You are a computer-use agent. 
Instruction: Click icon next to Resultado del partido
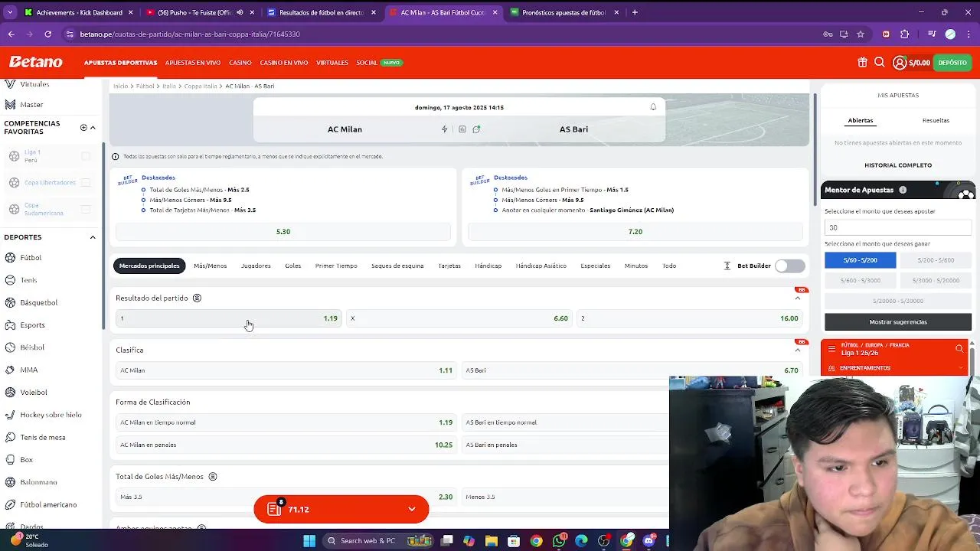197,298
